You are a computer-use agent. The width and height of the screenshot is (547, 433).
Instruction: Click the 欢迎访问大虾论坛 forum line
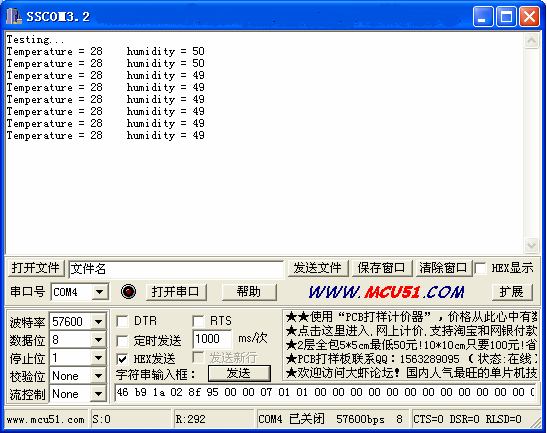pyautogui.click(x=411, y=373)
